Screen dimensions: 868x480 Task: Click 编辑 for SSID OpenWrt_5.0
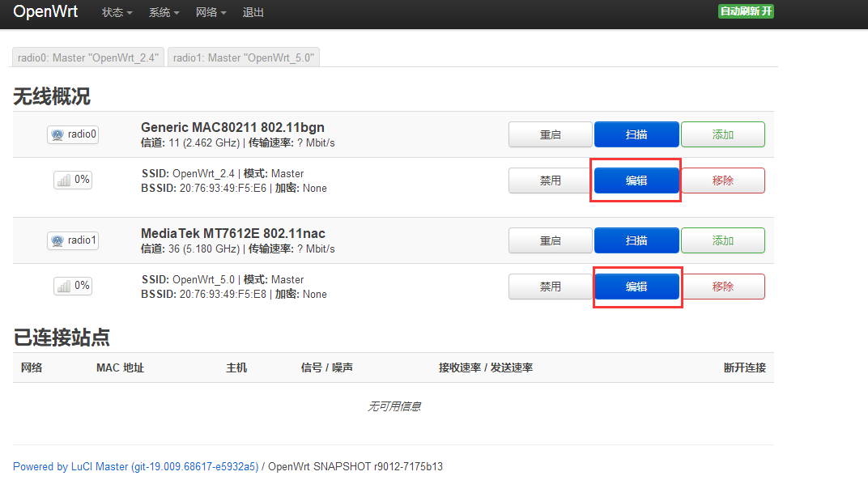pyautogui.click(x=636, y=287)
